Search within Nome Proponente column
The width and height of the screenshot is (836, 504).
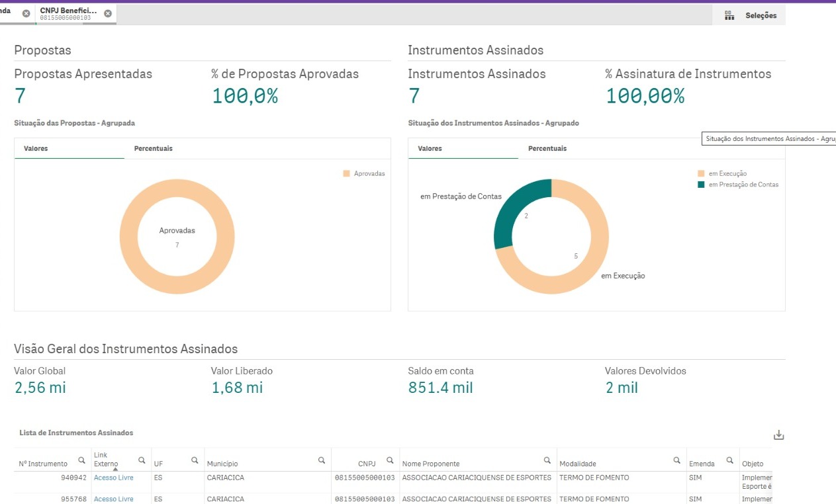[x=547, y=460]
